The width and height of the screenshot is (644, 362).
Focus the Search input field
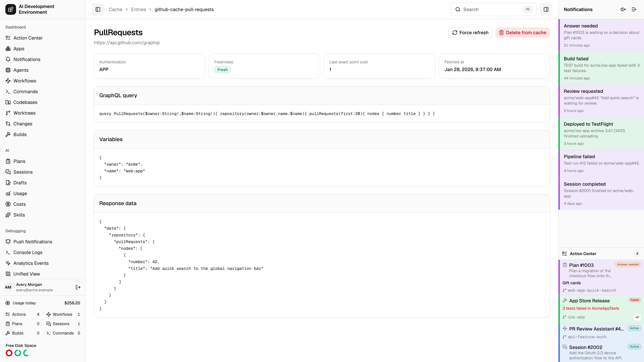coord(494,10)
